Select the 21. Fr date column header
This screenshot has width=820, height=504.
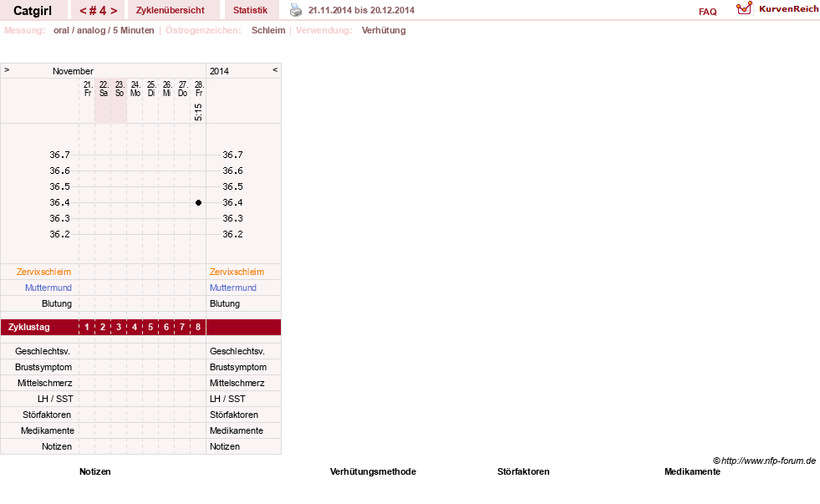tap(88, 89)
